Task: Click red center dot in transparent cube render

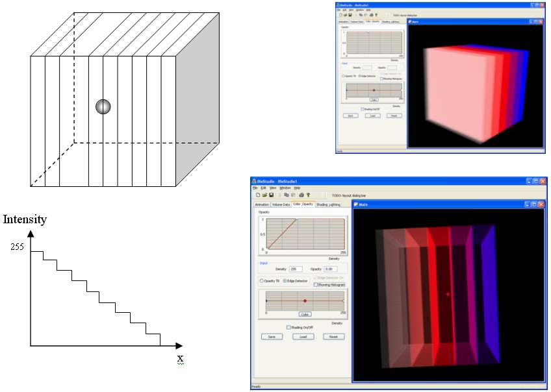Action: pyautogui.click(x=448, y=294)
